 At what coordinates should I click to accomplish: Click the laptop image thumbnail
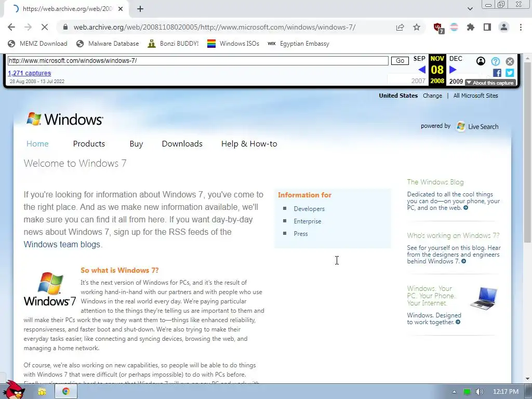(484, 298)
